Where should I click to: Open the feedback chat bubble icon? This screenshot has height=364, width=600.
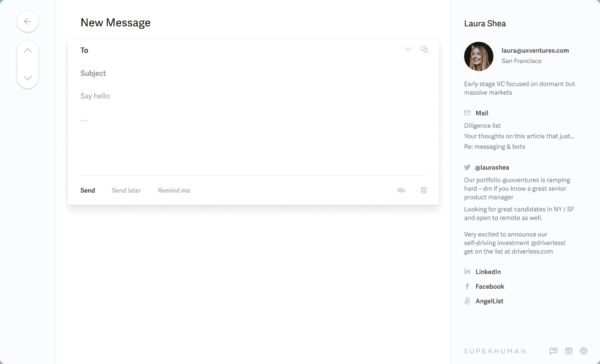click(x=553, y=351)
